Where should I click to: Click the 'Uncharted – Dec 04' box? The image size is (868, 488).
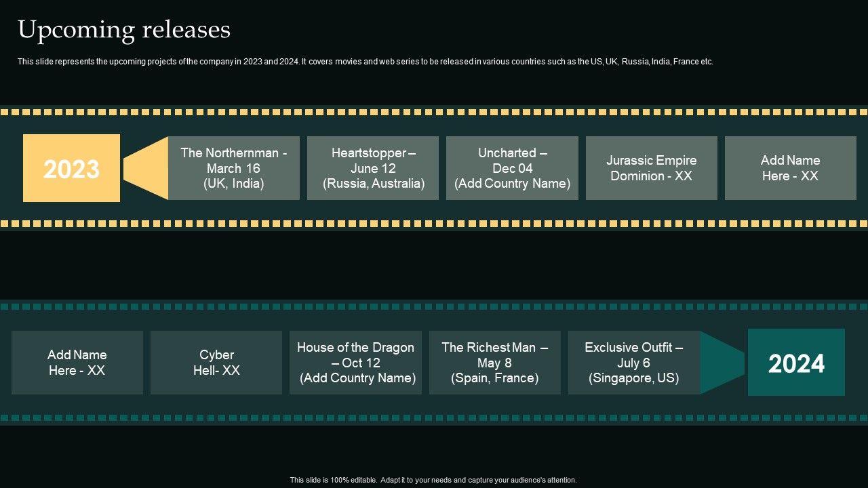[512, 168]
